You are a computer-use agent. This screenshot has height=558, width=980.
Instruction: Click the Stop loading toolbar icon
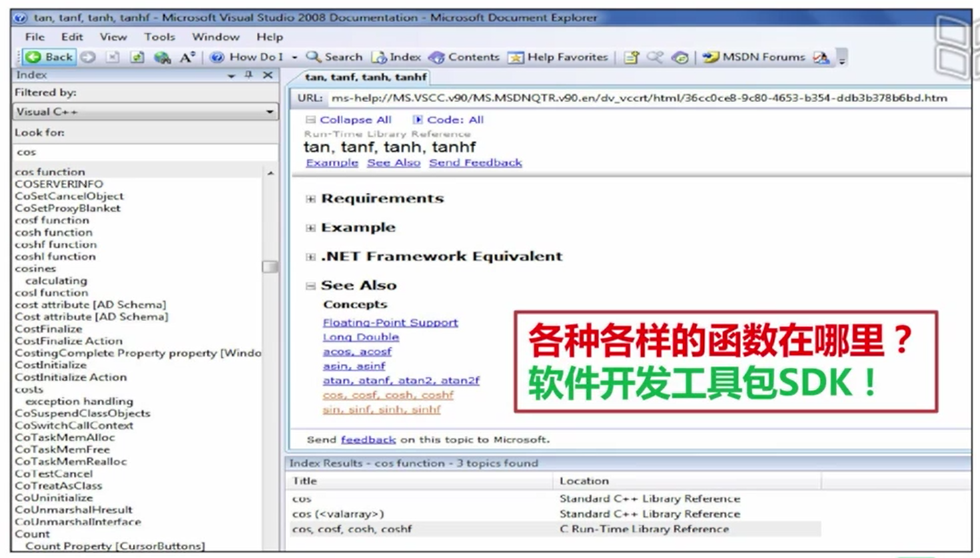(x=113, y=57)
